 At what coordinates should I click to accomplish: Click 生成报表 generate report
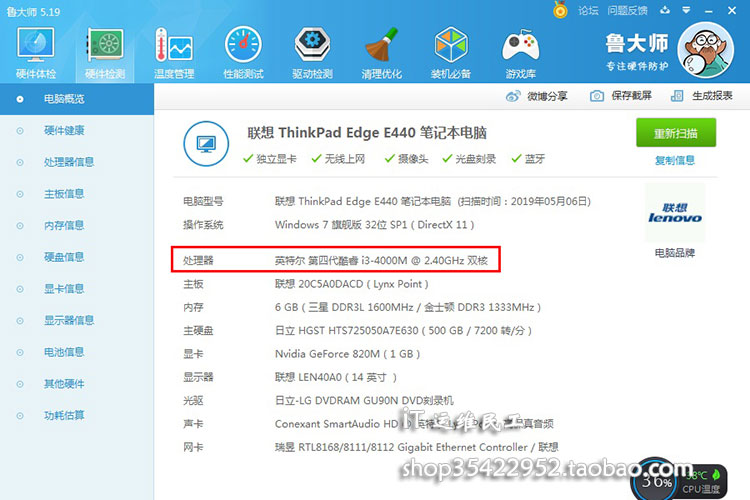702,96
